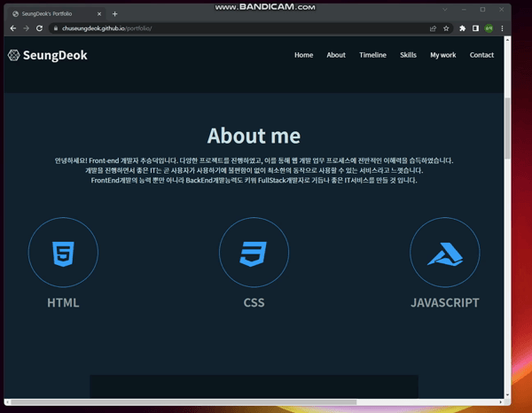The image size is (532, 413).
Task: Close the SeungDeok's Portfolio tab
Action: (x=99, y=14)
